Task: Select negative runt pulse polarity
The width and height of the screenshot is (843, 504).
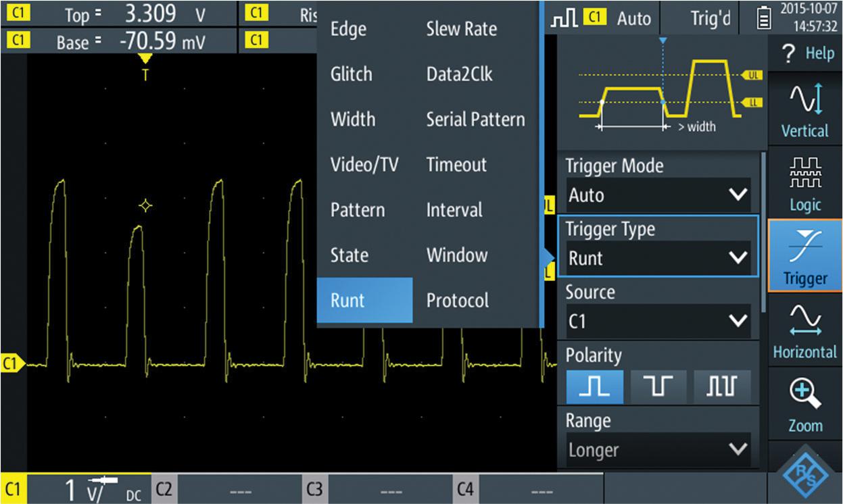Action: (x=658, y=386)
